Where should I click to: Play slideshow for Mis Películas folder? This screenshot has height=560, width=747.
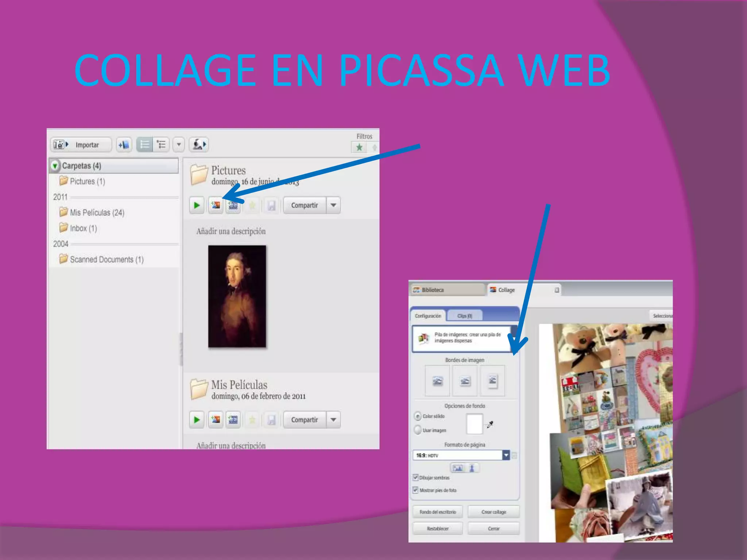(x=197, y=420)
